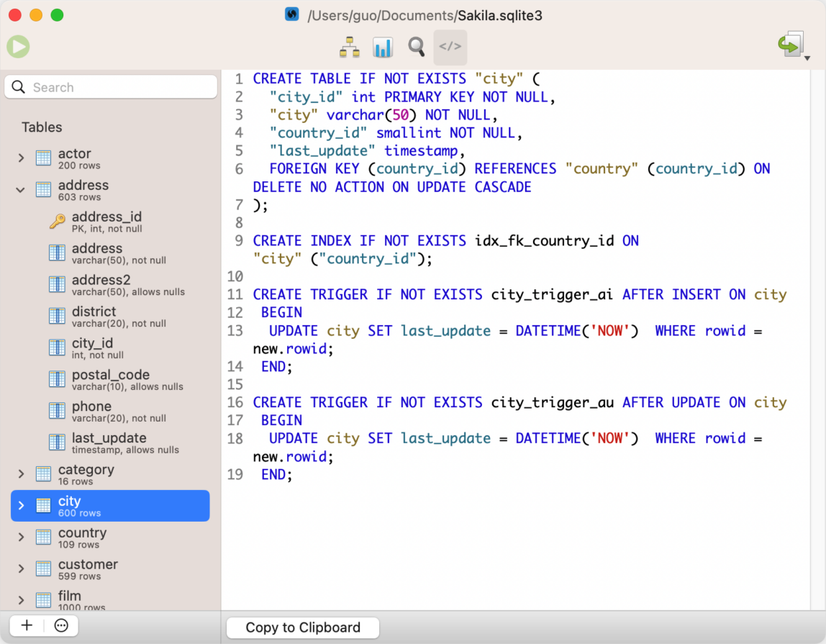Click the city table icon

point(43,506)
